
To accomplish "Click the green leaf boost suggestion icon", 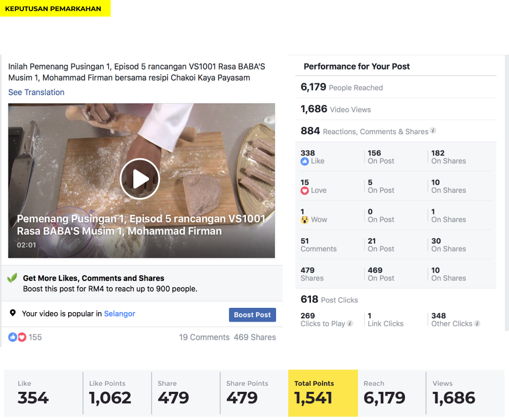I will click(12, 278).
